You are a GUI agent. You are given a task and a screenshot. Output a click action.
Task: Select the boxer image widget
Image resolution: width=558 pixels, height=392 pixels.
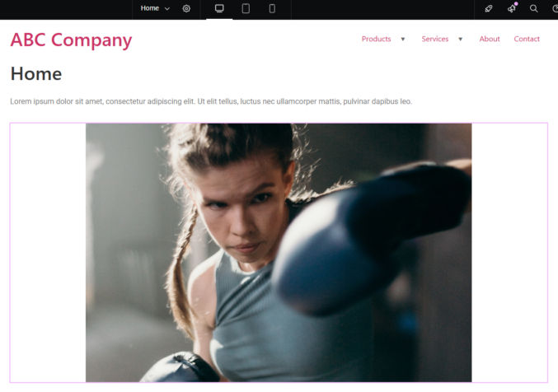coord(279,253)
